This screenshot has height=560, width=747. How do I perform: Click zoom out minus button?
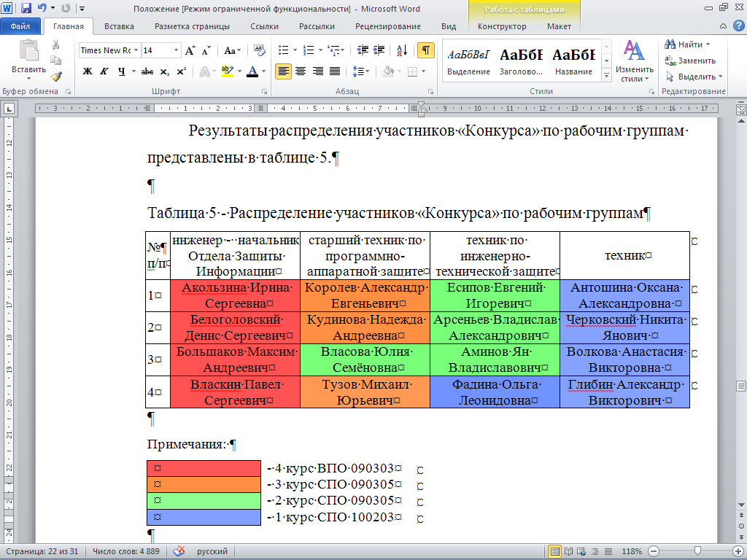tap(654, 551)
